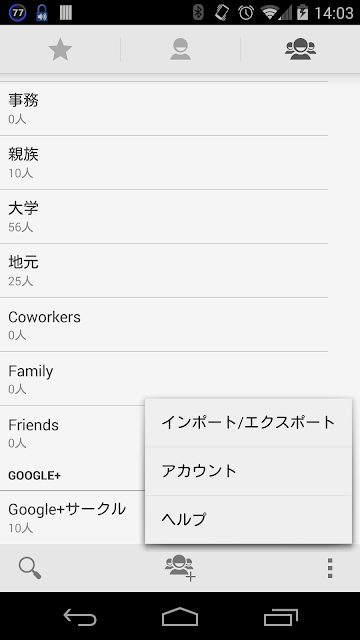Open the 地元 group
Viewport: 360px width, 640px height.
pos(164,271)
